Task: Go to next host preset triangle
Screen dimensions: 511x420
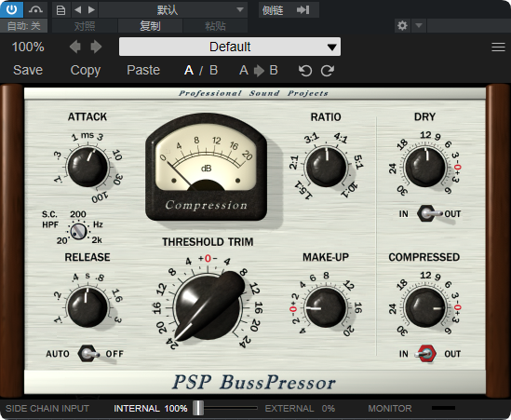Action: (x=91, y=10)
